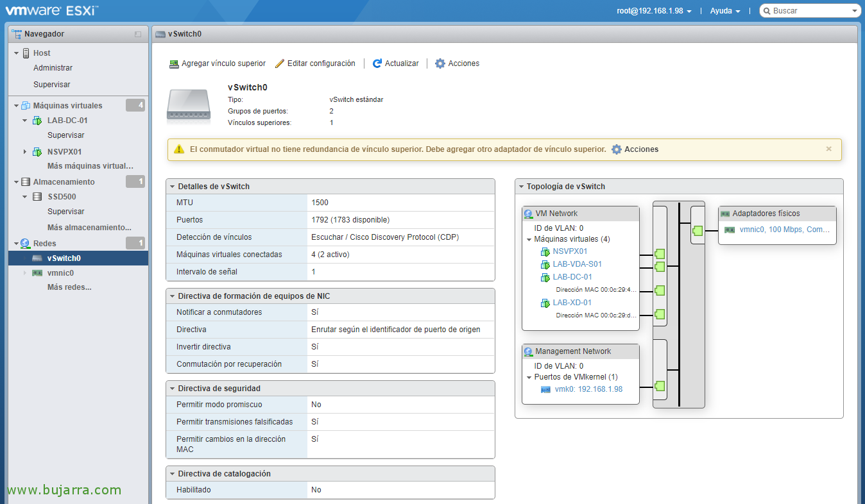
Task: Collapse the Máquinas virtuales tree node
Action: point(17,106)
